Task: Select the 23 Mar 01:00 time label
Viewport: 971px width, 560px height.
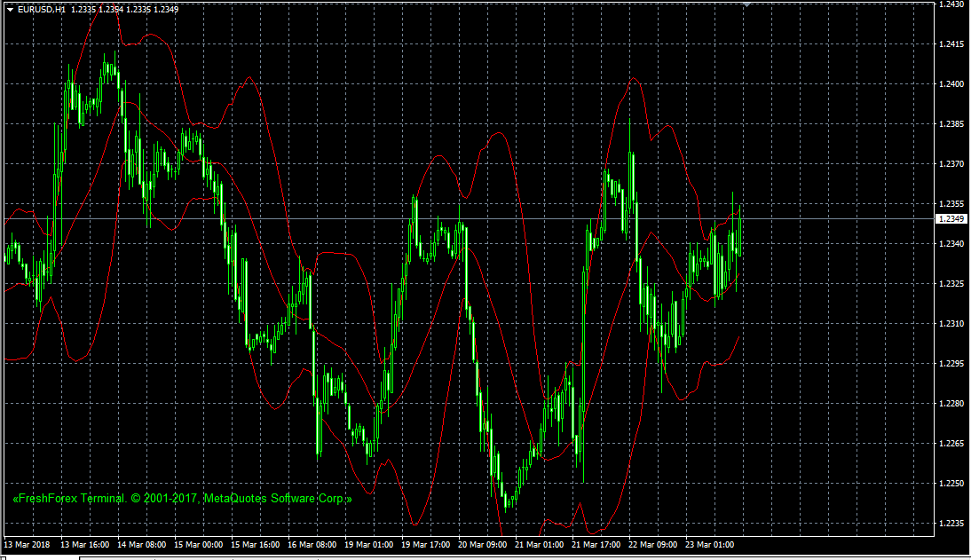Action: point(709,544)
